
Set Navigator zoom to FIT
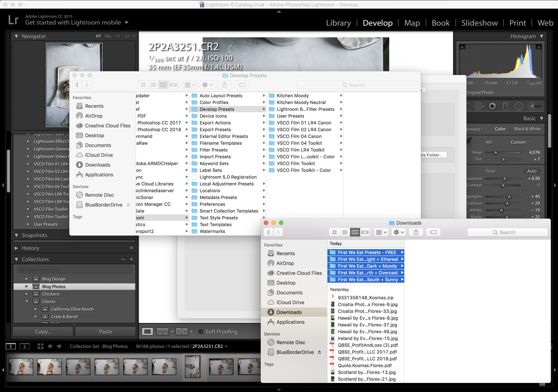98,36
